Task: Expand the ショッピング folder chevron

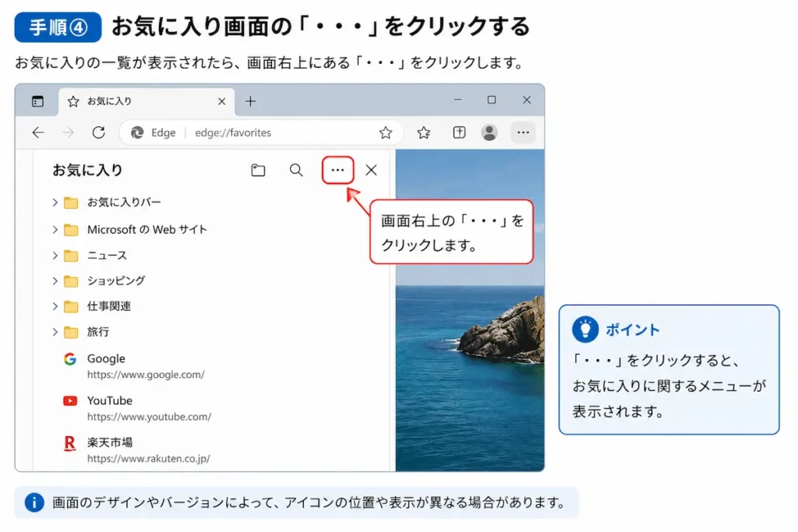Action: pos(55,280)
